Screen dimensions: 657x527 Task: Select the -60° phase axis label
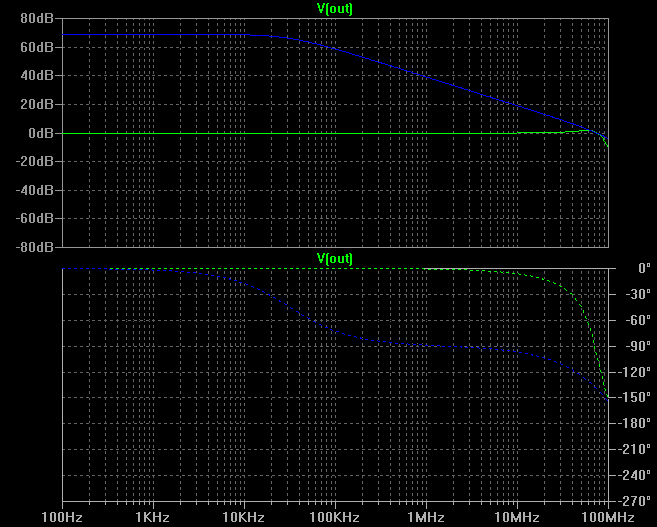click(x=638, y=320)
